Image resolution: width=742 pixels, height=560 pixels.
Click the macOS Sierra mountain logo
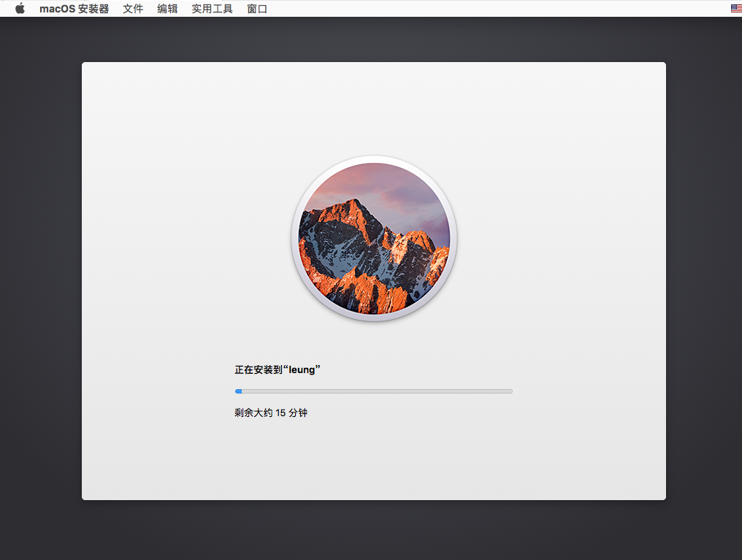point(374,238)
